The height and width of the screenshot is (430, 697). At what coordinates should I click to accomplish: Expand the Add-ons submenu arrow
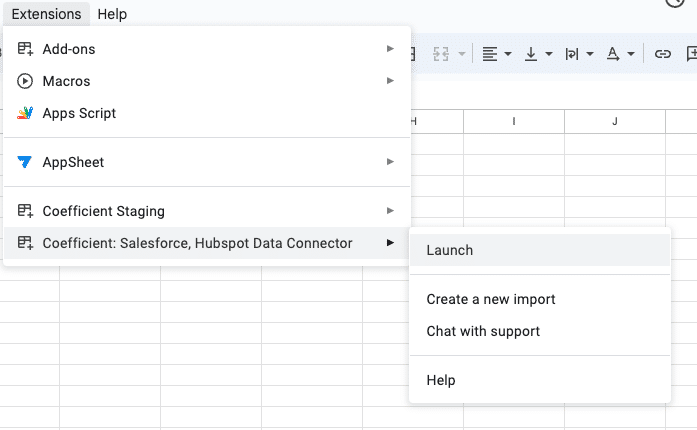point(390,49)
